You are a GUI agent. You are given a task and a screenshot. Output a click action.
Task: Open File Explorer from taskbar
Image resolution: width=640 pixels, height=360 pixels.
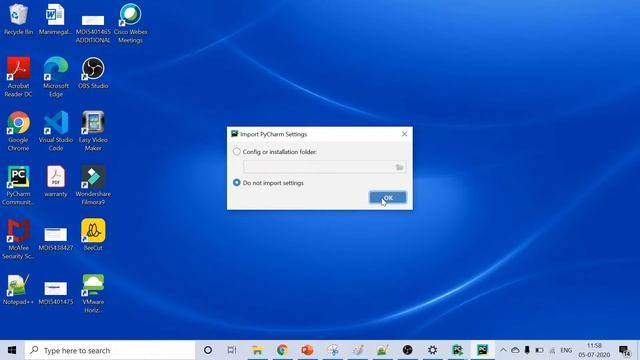click(x=258, y=350)
